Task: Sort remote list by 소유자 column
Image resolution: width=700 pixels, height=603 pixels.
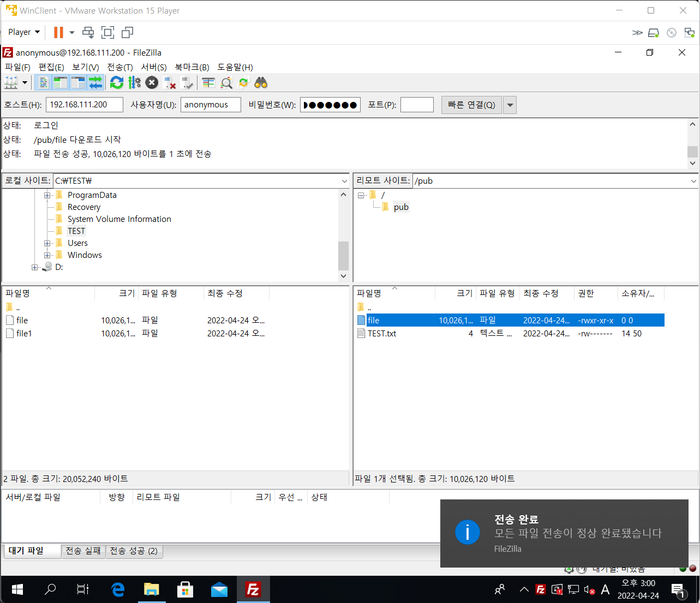Action: [x=641, y=293]
